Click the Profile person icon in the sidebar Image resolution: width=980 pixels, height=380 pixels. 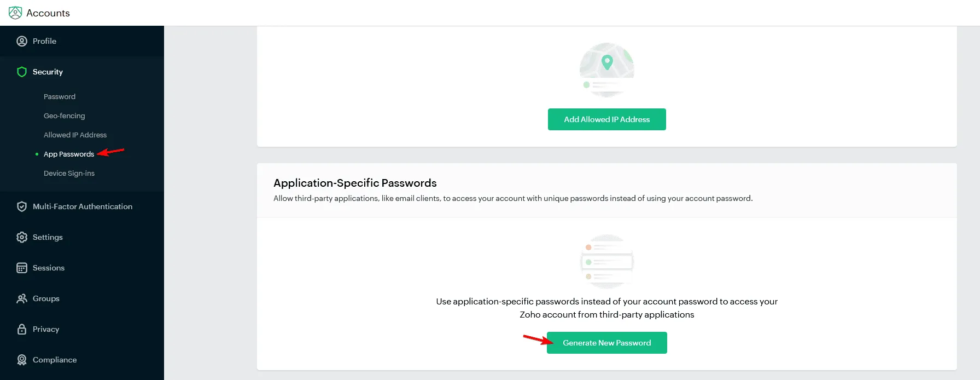[x=21, y=41]
